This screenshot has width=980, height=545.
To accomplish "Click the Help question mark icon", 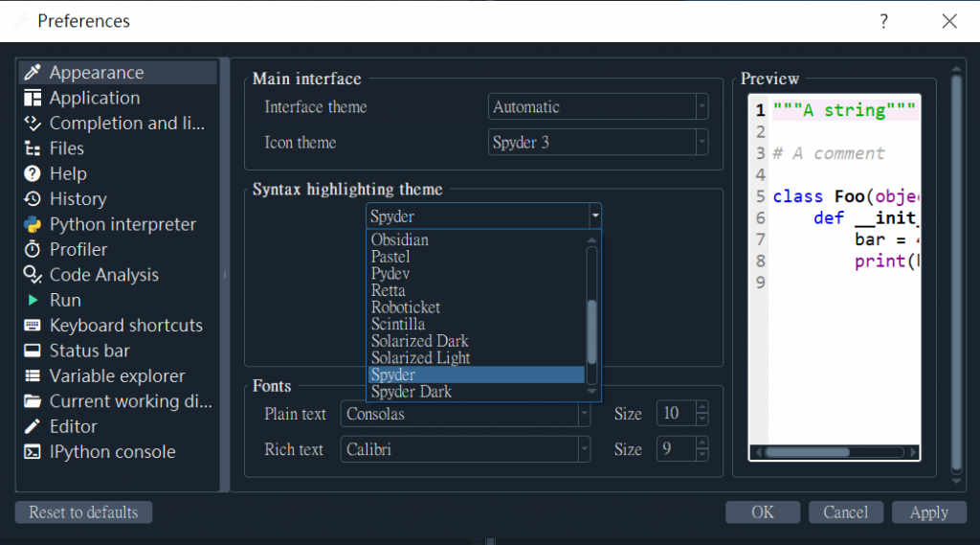I will click(33, 173).
